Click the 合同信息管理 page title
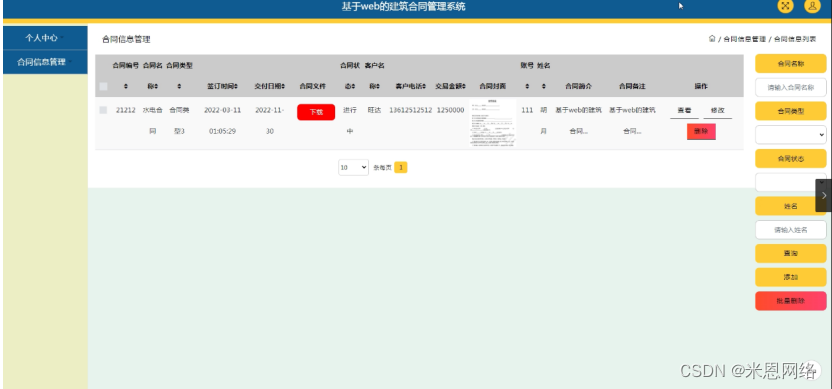This screenshot has width=832, height=389. point(126,39)
